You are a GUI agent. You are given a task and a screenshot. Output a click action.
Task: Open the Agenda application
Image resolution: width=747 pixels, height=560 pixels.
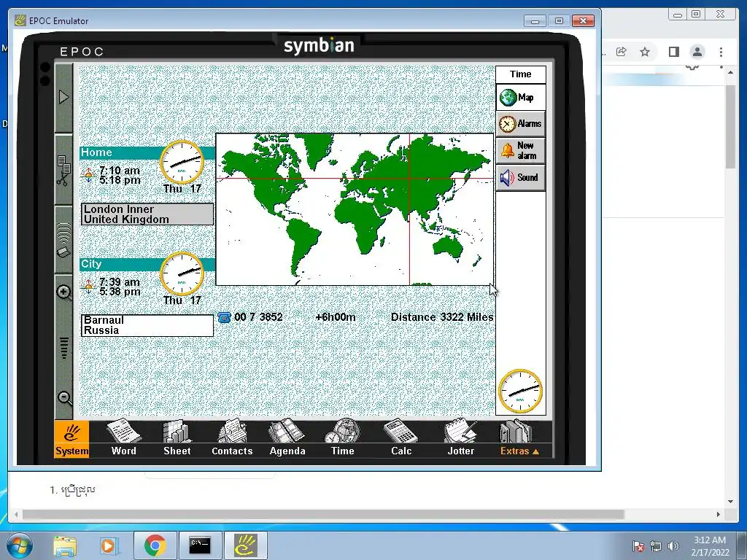click(287, 438)
